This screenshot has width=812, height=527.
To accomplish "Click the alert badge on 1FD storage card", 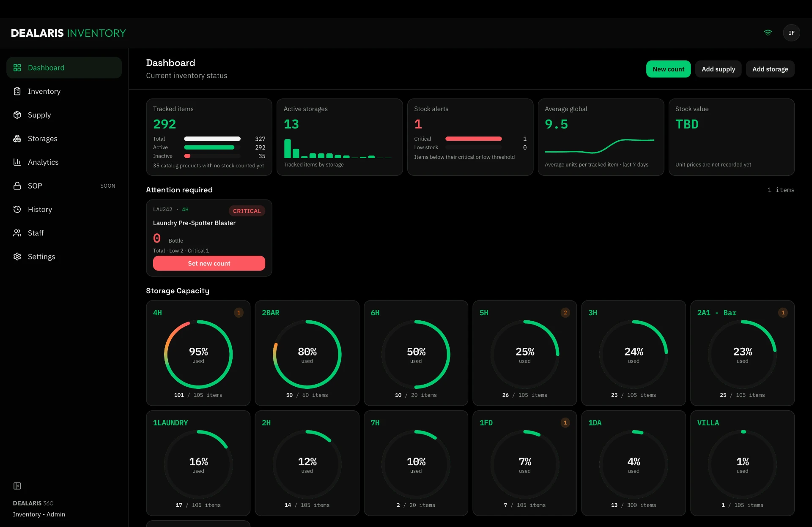I will 565,423.
